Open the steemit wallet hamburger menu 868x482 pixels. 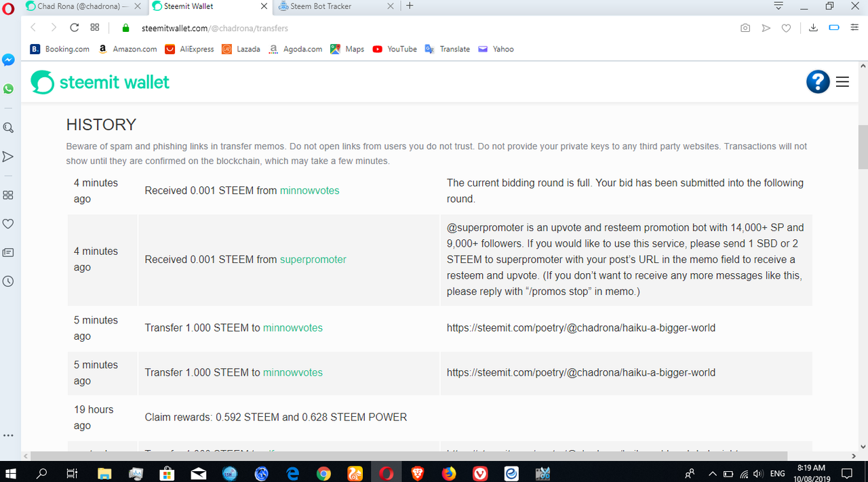pyautogui.click(x=842, y=82)
